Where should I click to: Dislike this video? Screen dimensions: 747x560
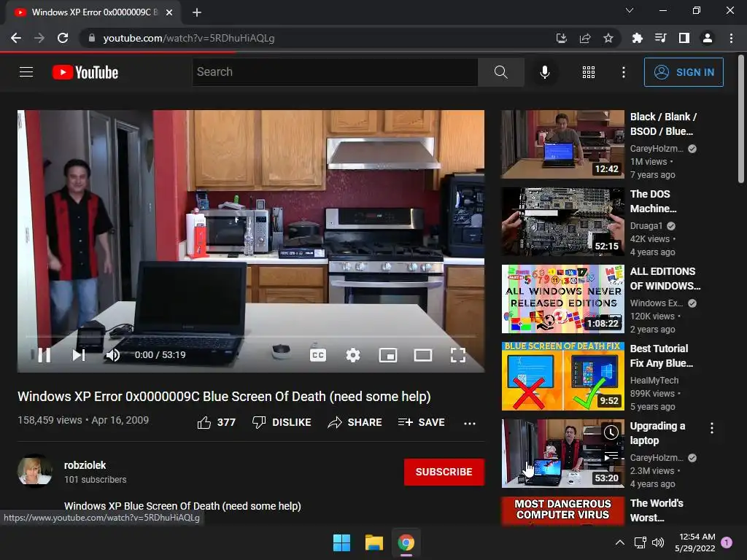[x=282, y=422]
